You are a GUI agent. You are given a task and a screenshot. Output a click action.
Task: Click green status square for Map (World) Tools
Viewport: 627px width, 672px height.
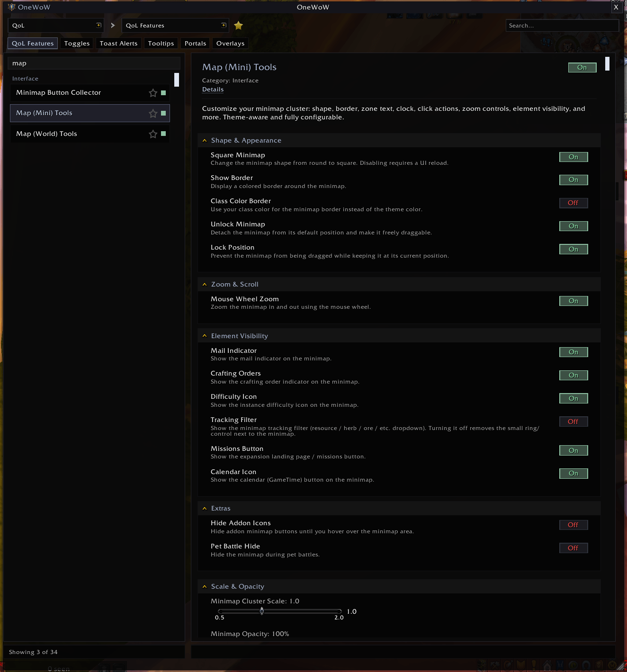click(163, 134)
